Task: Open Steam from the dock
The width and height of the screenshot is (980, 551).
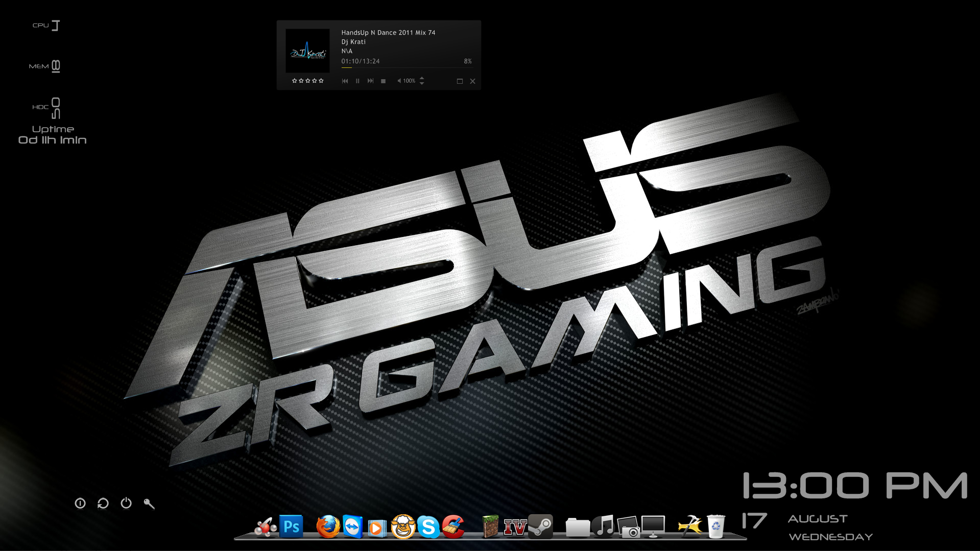Action: pyautogui.click(x=540, y=526)
